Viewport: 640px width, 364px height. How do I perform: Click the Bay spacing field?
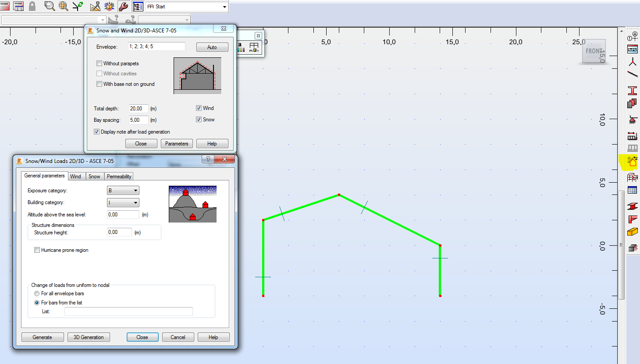pos(139,120)
